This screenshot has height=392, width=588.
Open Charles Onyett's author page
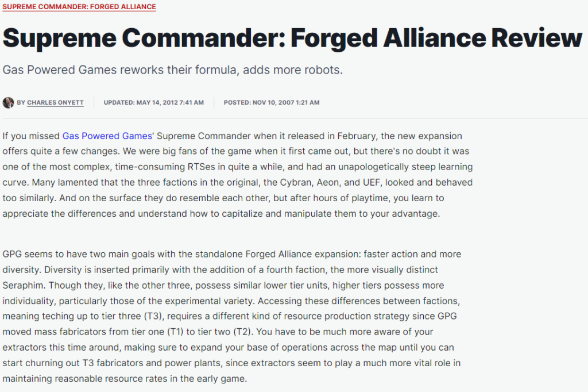pos(55,103)
